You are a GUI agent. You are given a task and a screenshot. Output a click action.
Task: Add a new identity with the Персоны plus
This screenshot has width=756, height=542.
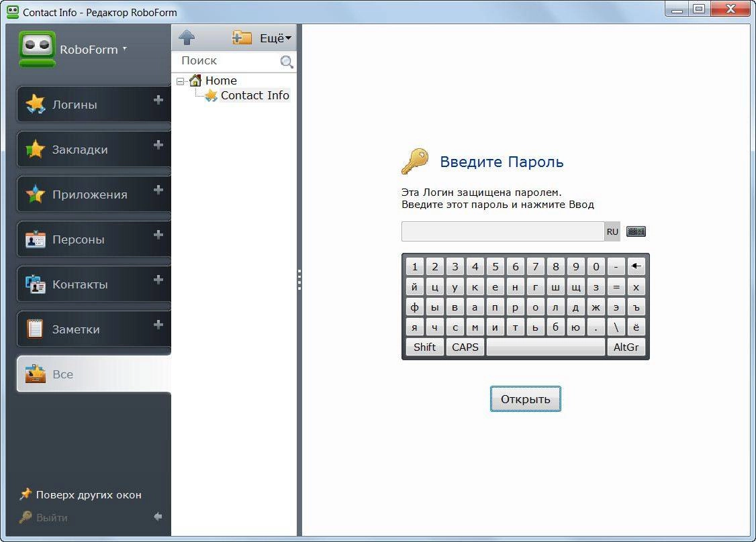pos(158,235)
